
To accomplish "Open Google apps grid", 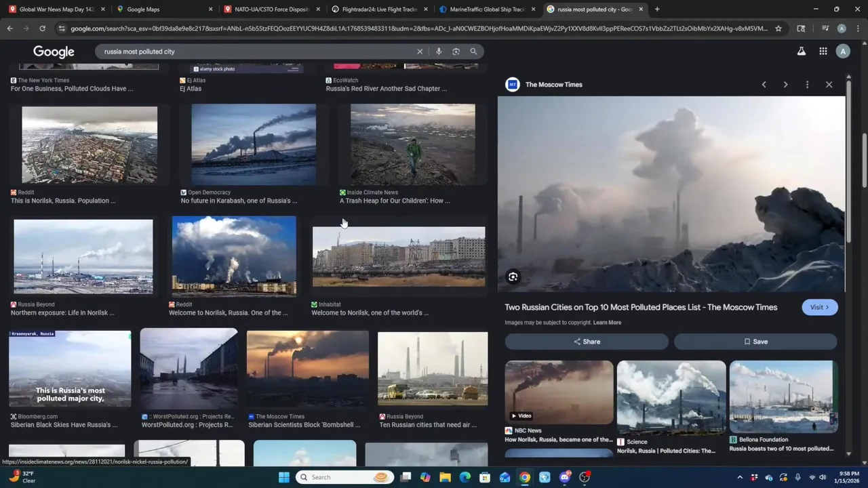I will (x=823, y=52).
